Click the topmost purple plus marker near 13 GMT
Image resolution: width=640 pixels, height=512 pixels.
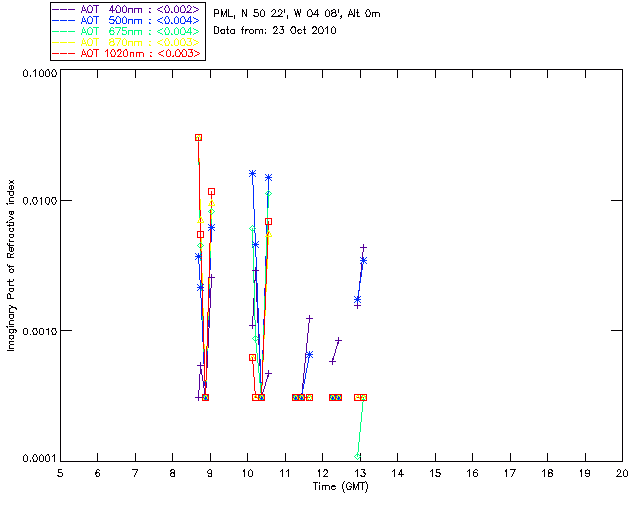click(x=363, y=247)
